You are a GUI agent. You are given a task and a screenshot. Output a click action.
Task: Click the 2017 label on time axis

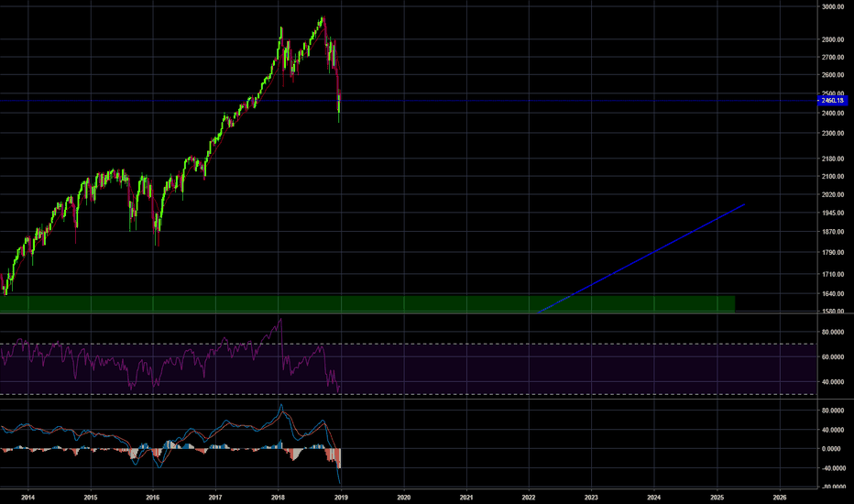pyautogui.click(x=215, y=498)
